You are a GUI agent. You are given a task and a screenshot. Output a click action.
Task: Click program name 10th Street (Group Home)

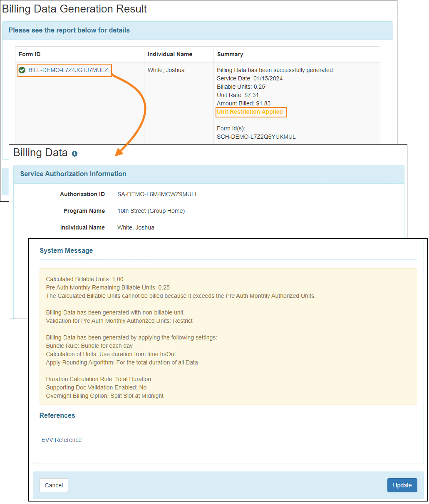point(151,211)
